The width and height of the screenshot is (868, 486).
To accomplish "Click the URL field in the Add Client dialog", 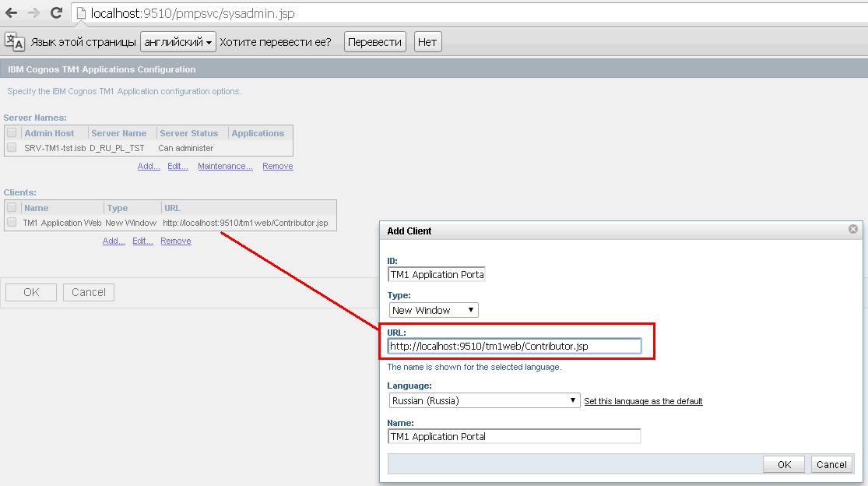I will click(x=515, y=347).
